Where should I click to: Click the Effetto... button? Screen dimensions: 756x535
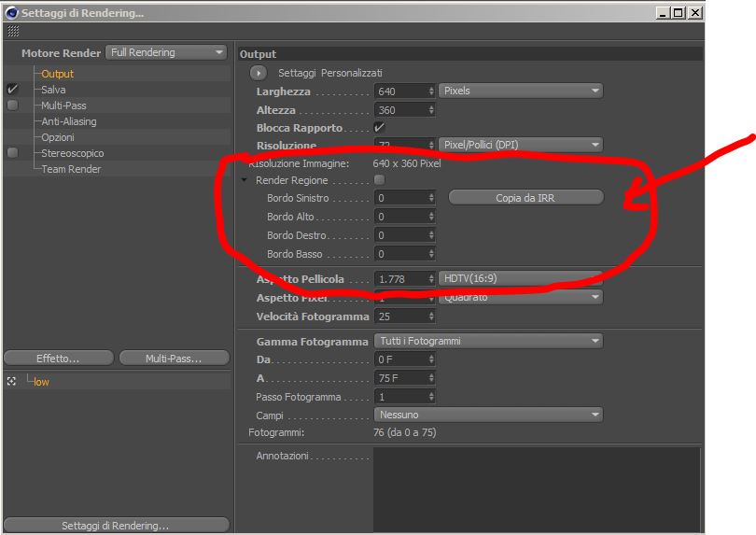click(x=59, y=359)
